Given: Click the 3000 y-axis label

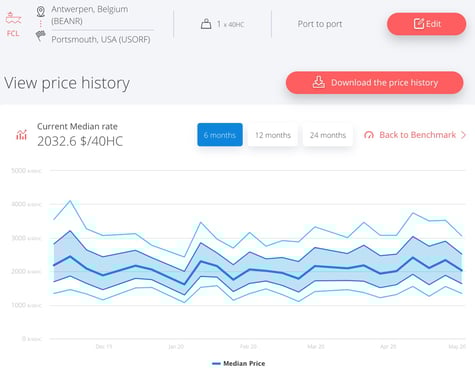Looking at the screenshot, I should pyautogui.click(x=26, y=238).
